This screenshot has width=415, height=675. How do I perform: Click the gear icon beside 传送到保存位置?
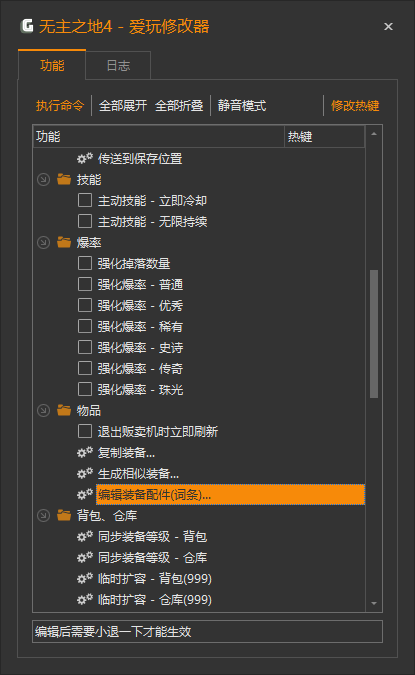pos(85,158)
